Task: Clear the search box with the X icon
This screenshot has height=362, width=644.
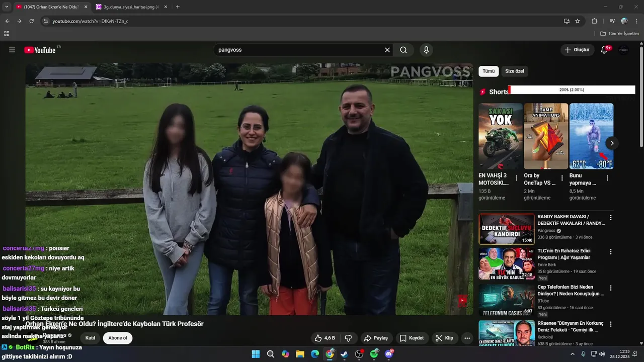Action: [387, 50]
